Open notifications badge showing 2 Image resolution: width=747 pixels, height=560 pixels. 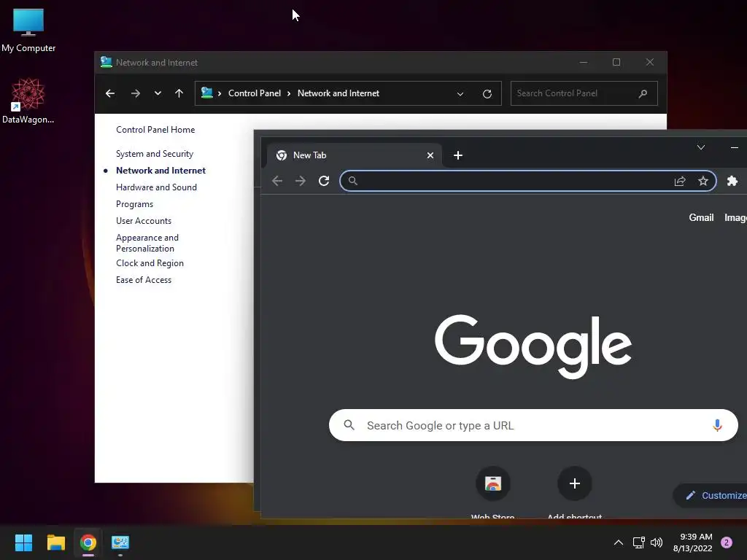tap(727, 542)
